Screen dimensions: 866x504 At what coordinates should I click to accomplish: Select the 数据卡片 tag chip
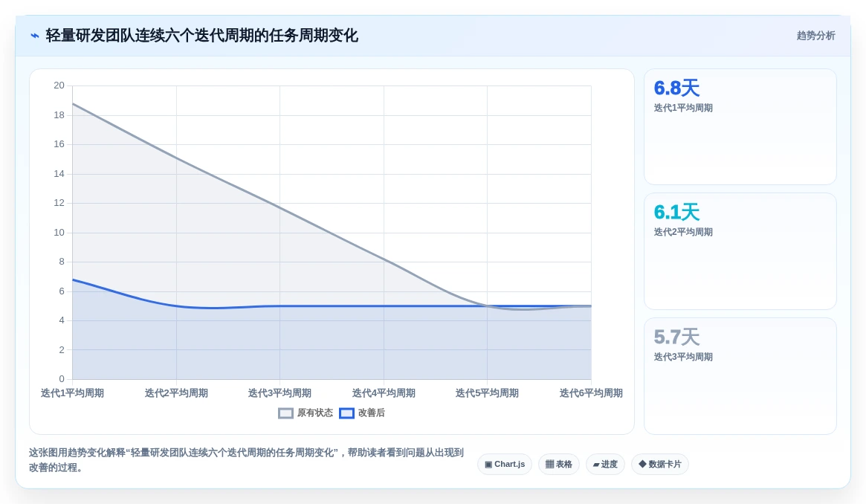tap(660, 465)
